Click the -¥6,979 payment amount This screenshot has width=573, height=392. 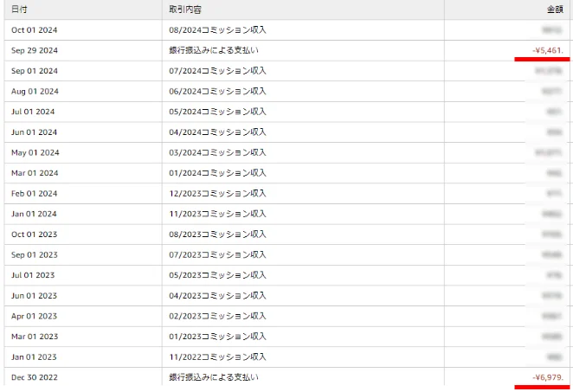click(549, 377)
